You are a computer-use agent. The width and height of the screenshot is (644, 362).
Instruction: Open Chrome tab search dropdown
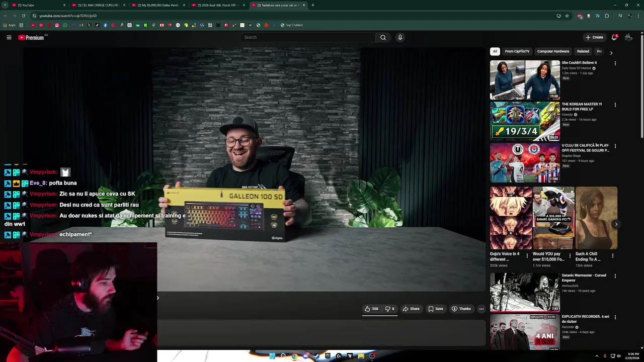[5, 5]
